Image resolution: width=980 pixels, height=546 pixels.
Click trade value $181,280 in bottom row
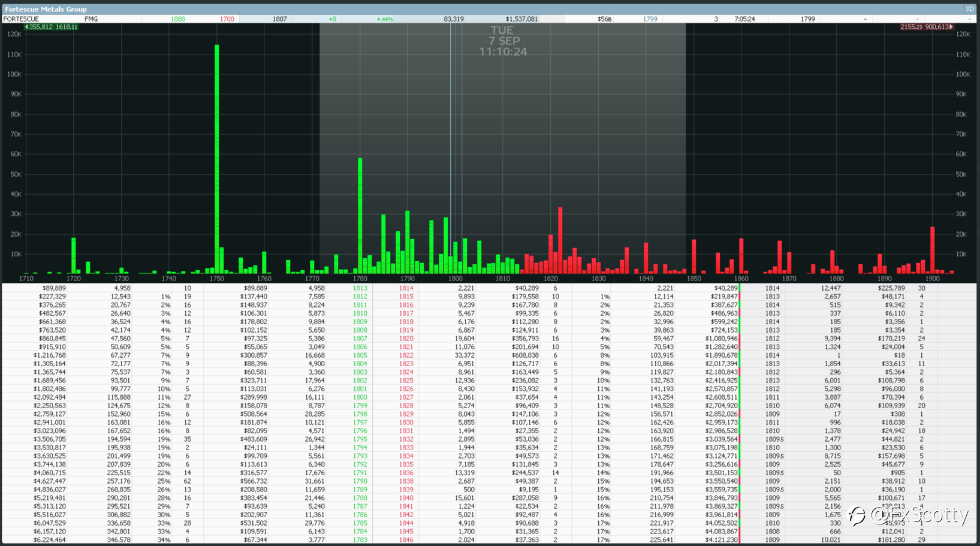click(x=891, y=540)
